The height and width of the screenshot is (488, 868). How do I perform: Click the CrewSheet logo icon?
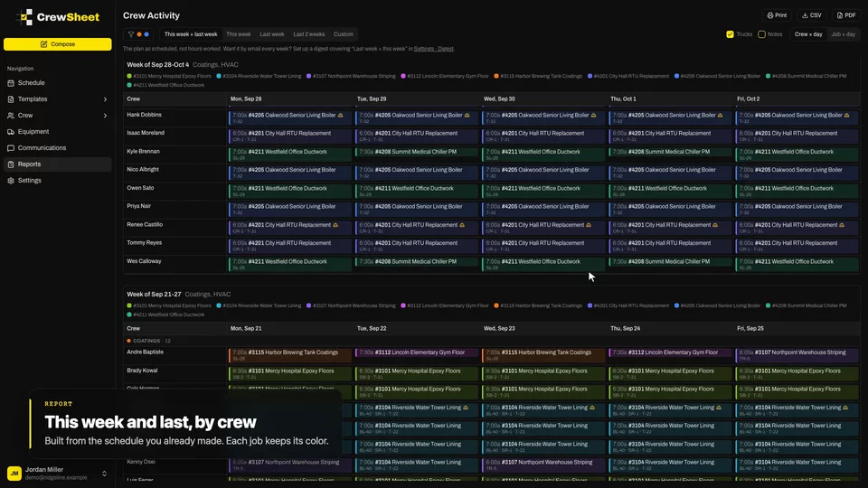pos(24,17)
